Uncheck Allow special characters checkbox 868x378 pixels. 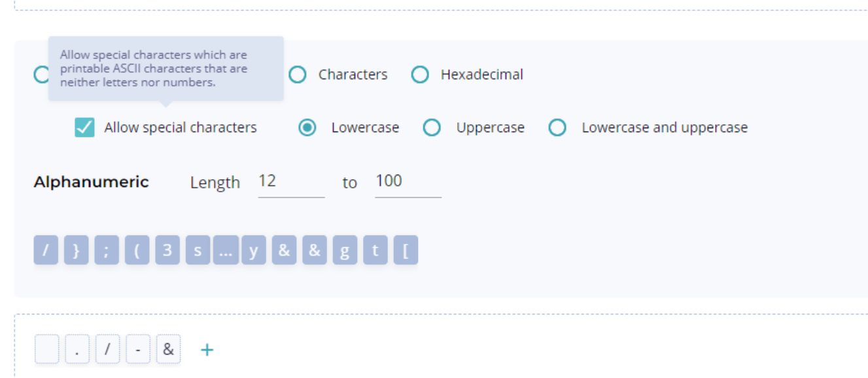[84, 128]
